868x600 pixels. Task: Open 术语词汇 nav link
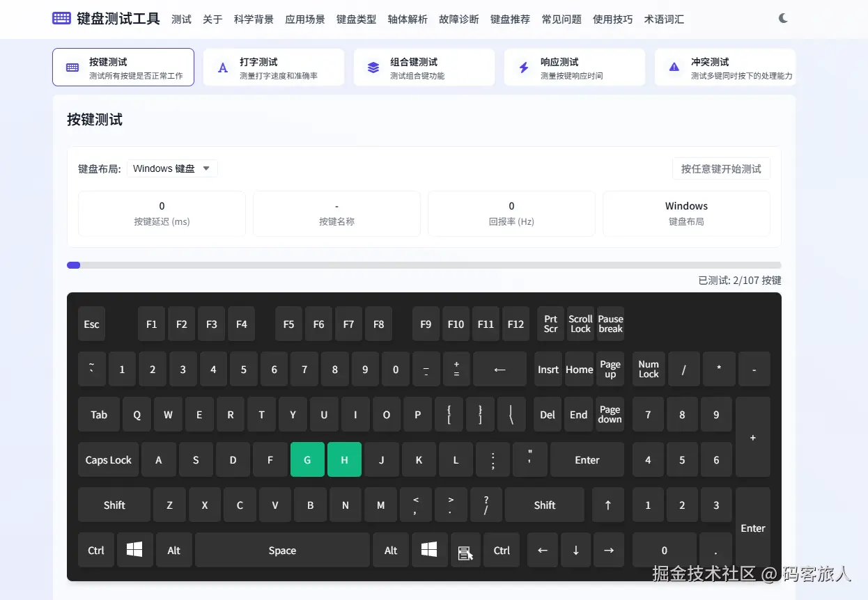tap(664, 19)
